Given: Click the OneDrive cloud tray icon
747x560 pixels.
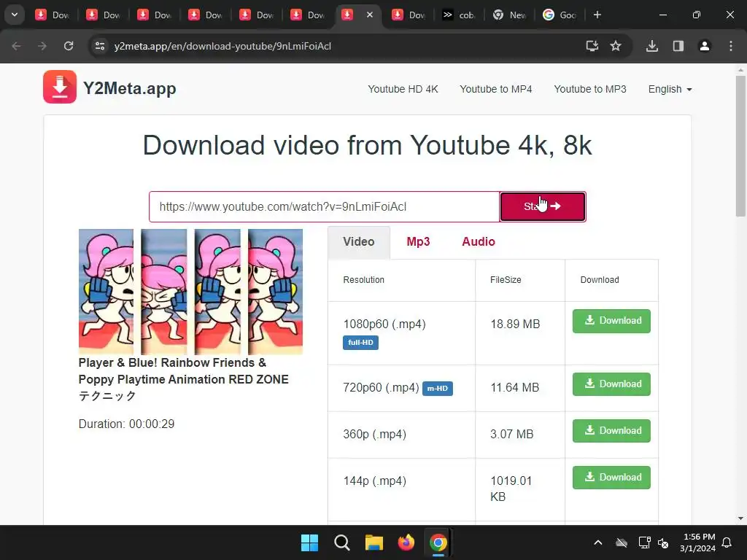Looking at the screenshot, I should click(622, 542).
